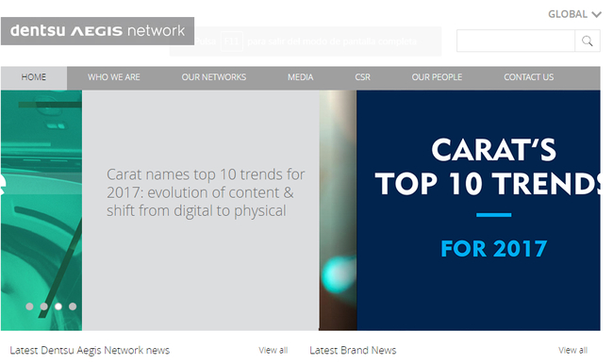View all Latest Brand News
613x364 pixels.
[x=572, y=350]
